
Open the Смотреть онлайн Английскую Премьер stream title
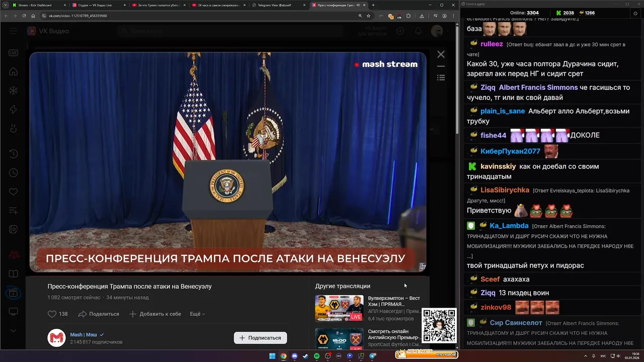coord(394,334)
